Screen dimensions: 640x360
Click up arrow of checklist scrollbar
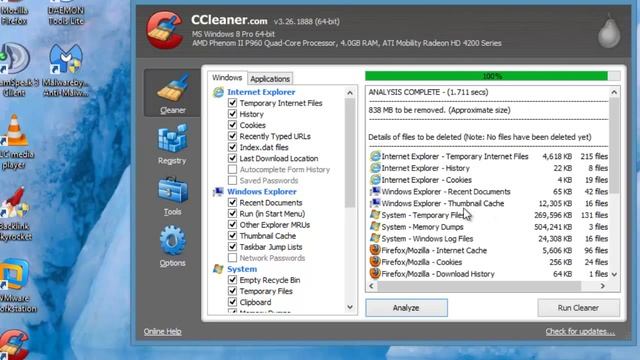[x=350, y=93]
